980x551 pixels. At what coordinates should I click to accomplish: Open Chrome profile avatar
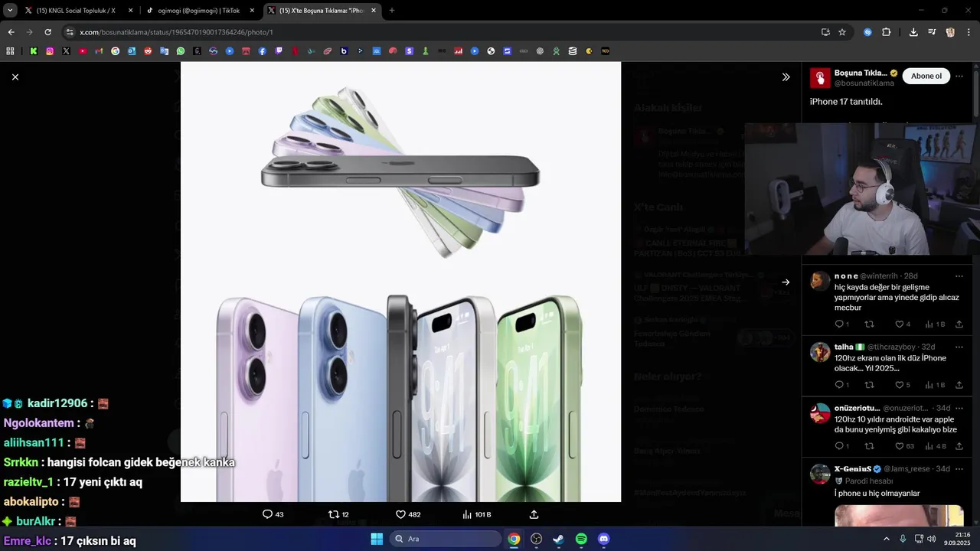tap(950, 32)
